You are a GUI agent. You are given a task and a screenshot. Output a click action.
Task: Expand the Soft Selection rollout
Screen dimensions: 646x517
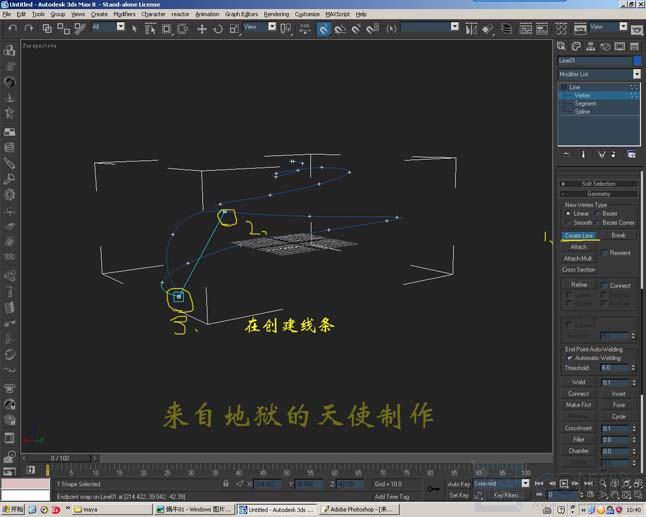599,184
